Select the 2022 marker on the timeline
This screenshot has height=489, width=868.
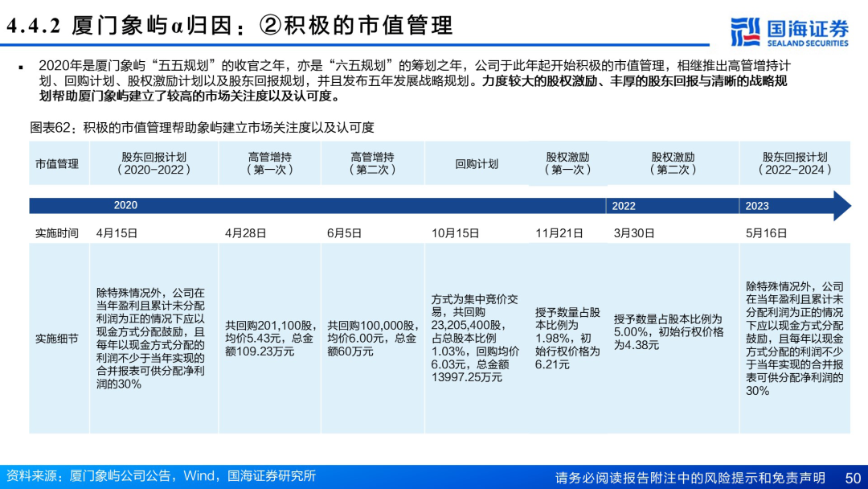tap(624, 206)
